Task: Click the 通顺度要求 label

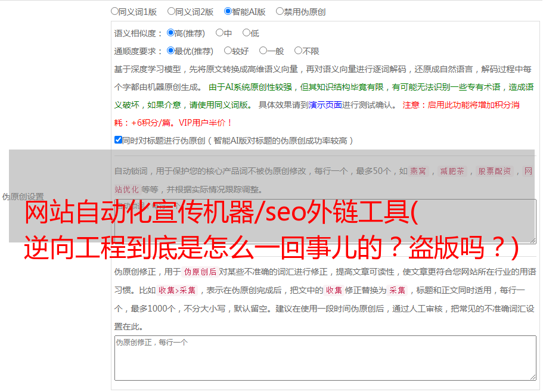Action: tap(138, 51)
